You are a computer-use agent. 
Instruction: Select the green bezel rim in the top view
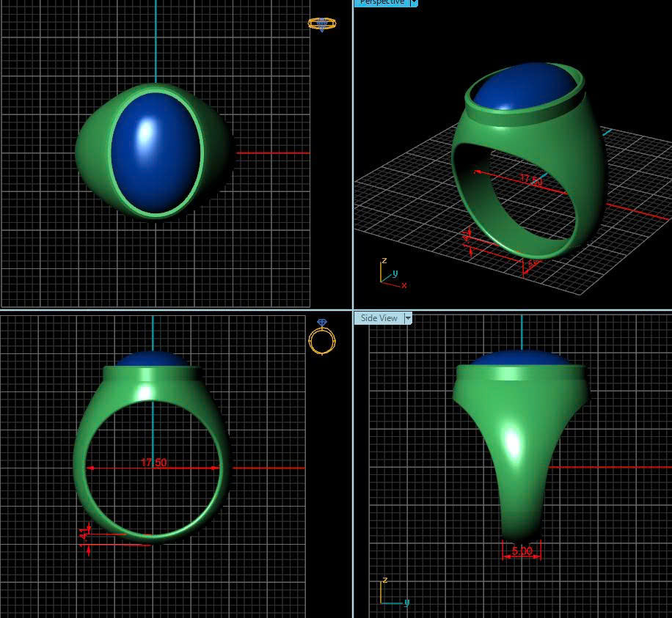(x=110, y=152)
